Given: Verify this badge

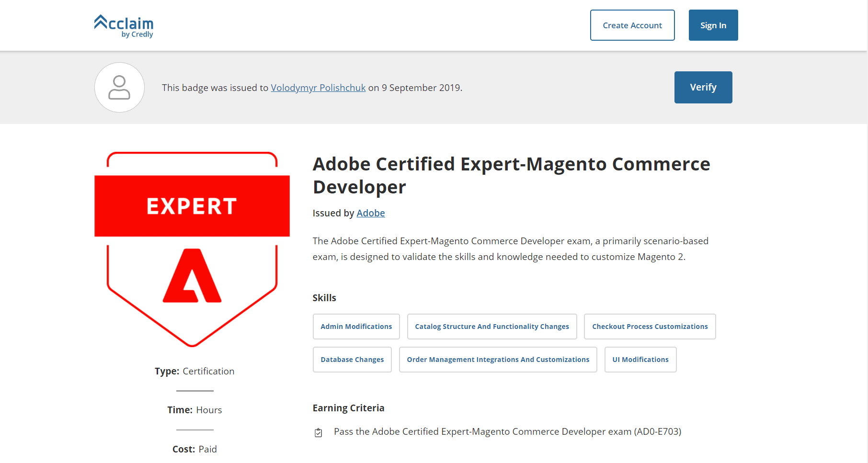Looking at the screenshot, I should (703, 87).
